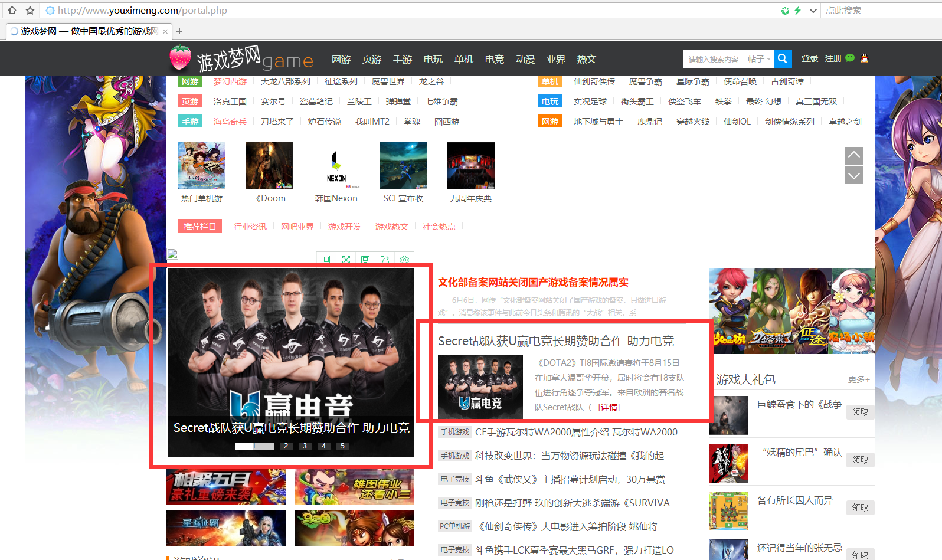Click 领取 button for 各有所长因人而异
The height and width of the screenshot is (560, 942).
pyautogui.click(x=861, y=508)
